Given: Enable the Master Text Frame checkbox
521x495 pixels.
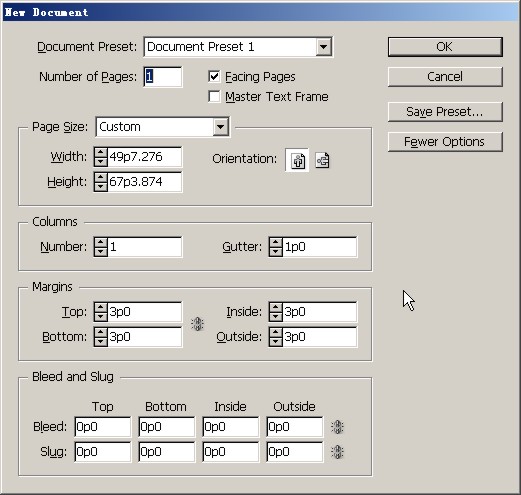Looking at the screenshot, I should tap(214, 97).
